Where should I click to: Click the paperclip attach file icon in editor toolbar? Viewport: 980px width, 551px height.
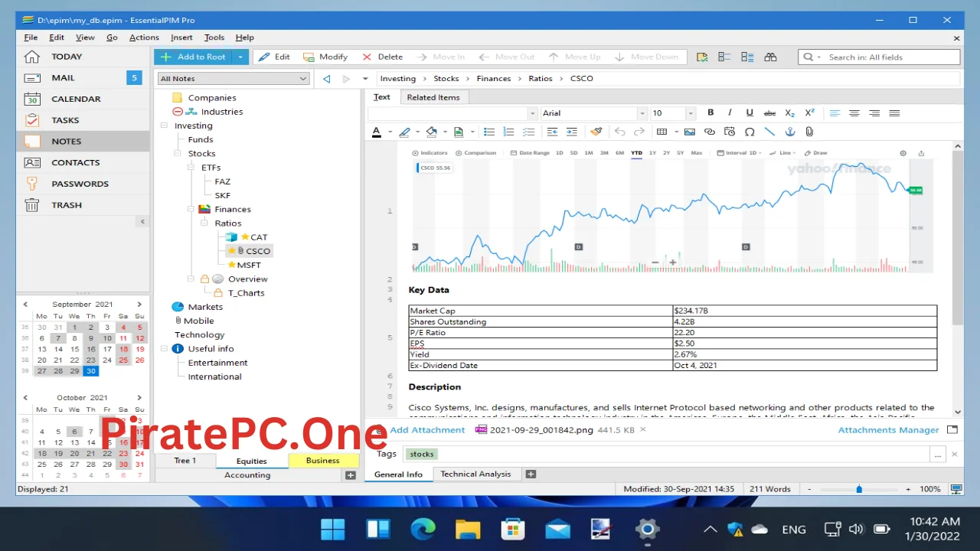(x=809, y=132)
